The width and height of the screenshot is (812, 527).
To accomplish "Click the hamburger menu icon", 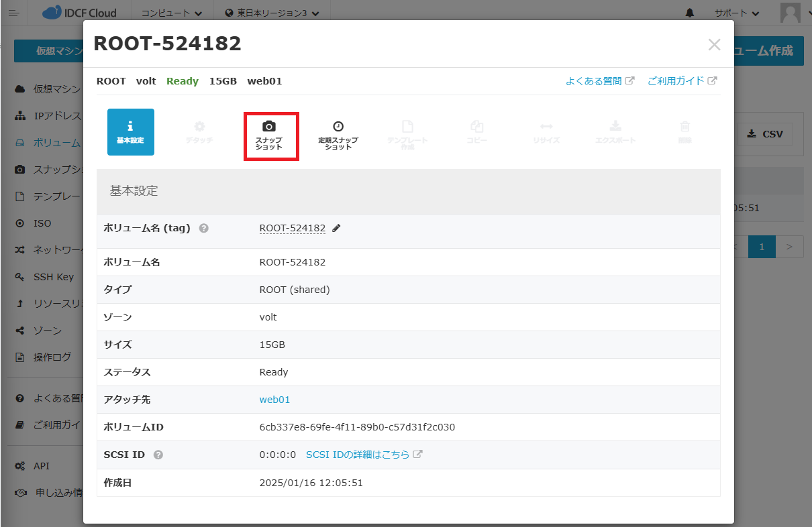I will click(14, 13).
